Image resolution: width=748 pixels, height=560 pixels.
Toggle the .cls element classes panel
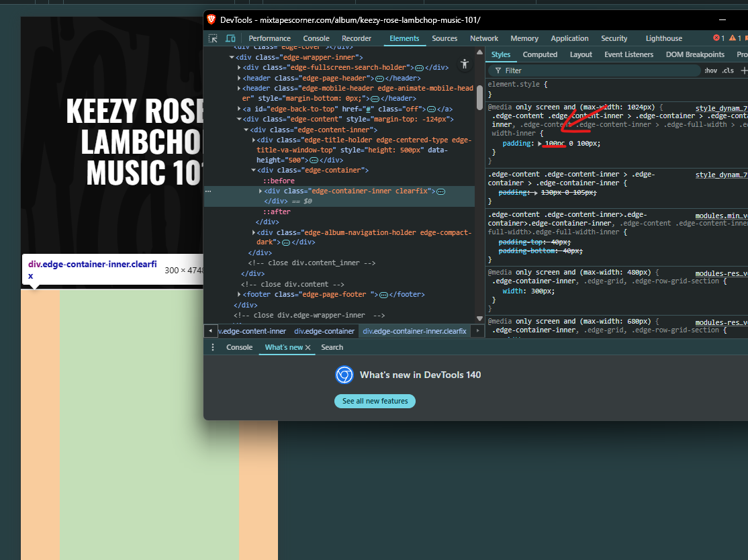point(728,71)
